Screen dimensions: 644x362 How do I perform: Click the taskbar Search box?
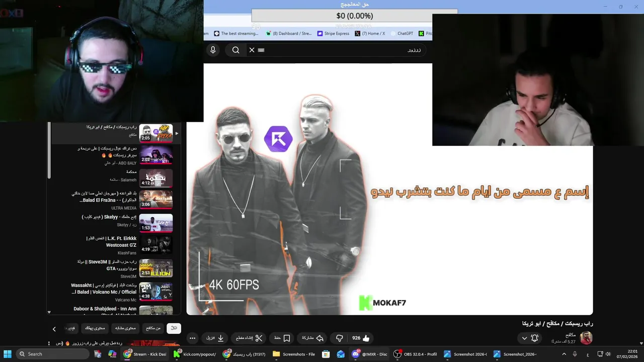pyautogui.click(x=52, y=354)
